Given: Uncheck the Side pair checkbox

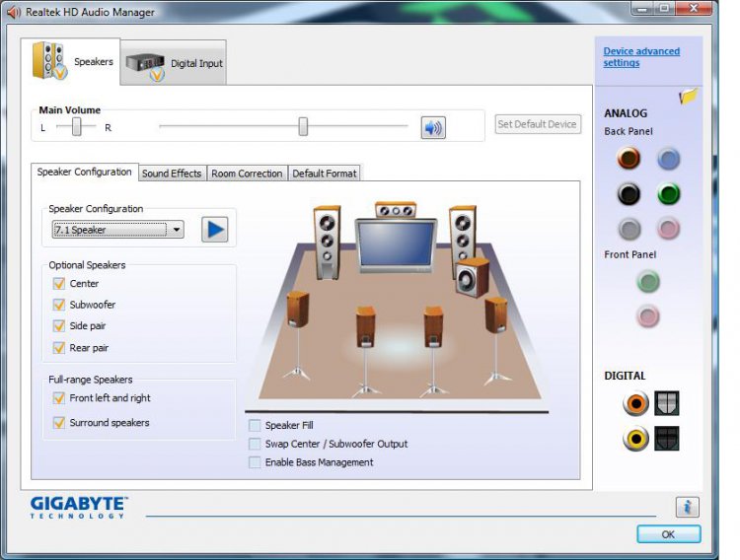Looking at the screenshot, I should (59, 326).
